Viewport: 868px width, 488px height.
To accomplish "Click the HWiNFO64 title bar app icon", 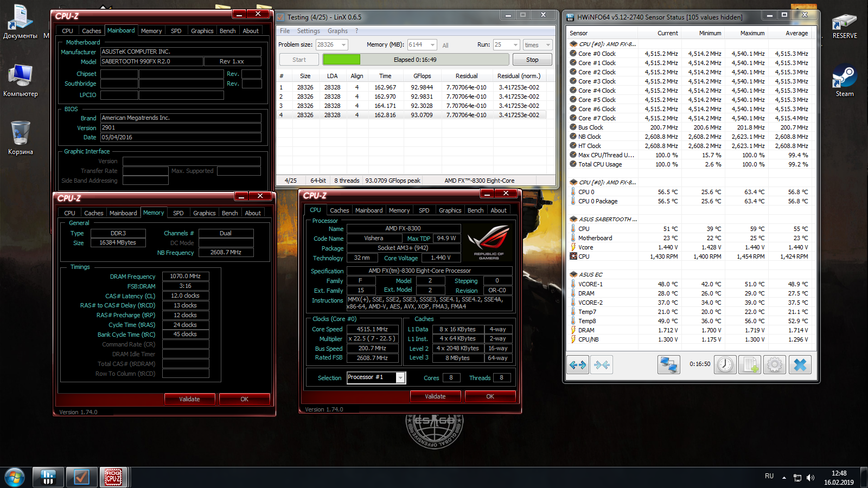I will tap(570, 17).
